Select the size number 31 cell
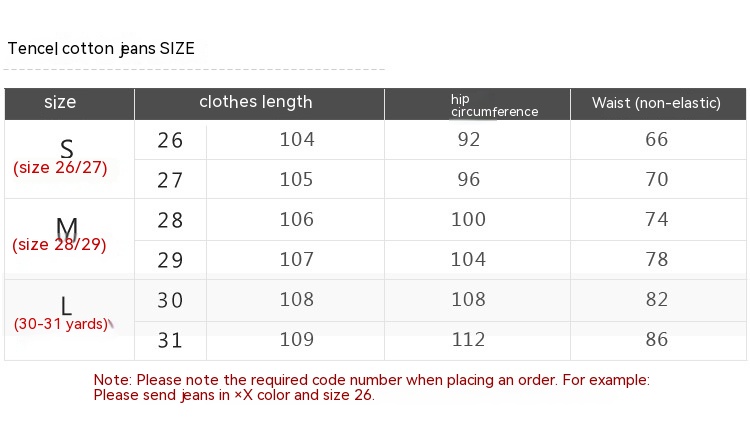 [171, 340]
